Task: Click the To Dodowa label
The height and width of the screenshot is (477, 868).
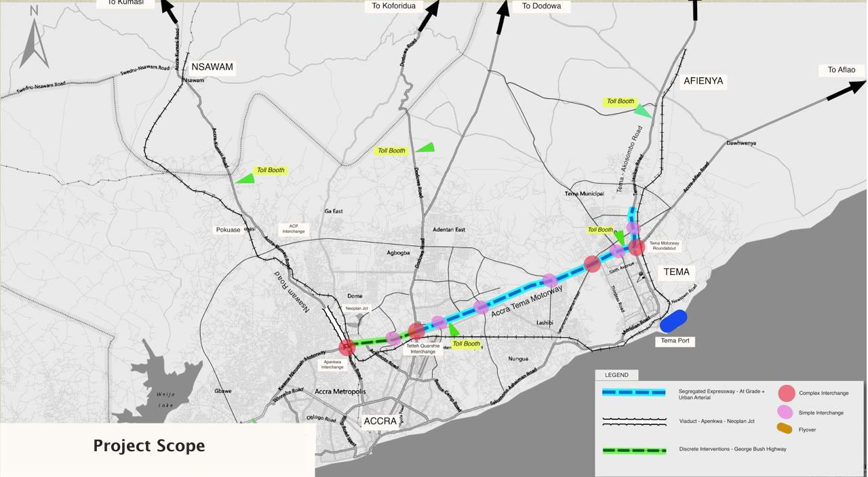Action: (x=541, y=6)
